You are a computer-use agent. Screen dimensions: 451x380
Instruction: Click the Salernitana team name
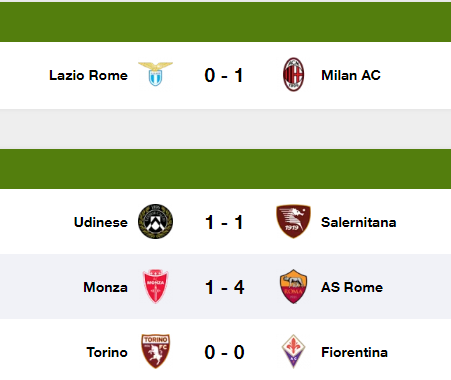358,222
